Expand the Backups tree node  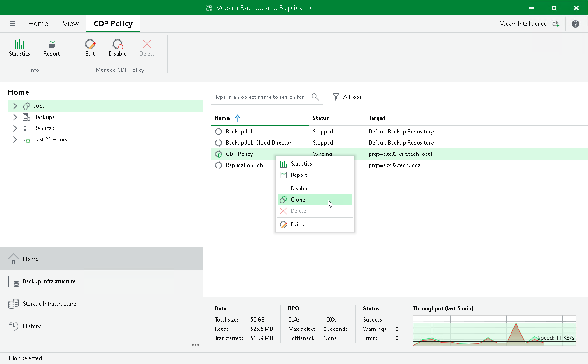tap(15, 117)
